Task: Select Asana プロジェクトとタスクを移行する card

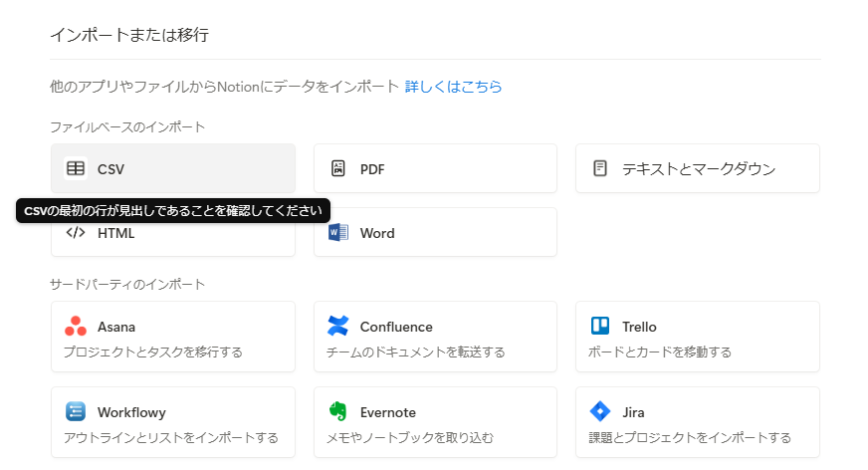Action: click(x=173, y=337)
